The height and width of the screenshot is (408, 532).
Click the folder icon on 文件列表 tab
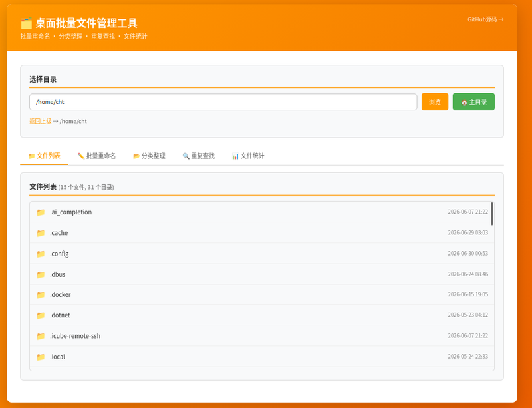pyautogui.click(x=31, y=156)
